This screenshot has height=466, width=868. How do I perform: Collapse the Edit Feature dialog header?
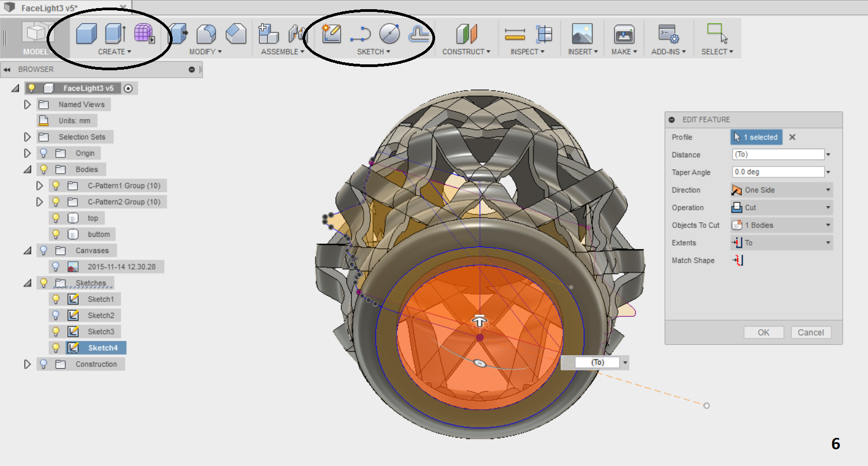(672, 119)
